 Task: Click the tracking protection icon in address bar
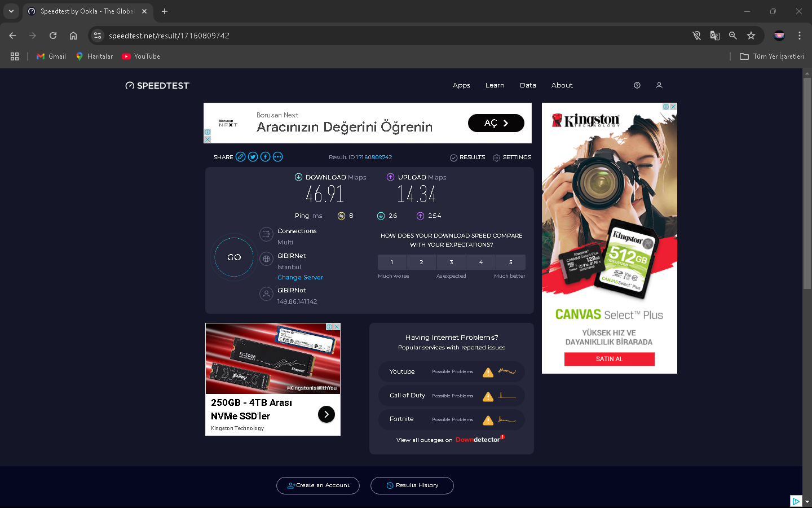tap(697, 36)
